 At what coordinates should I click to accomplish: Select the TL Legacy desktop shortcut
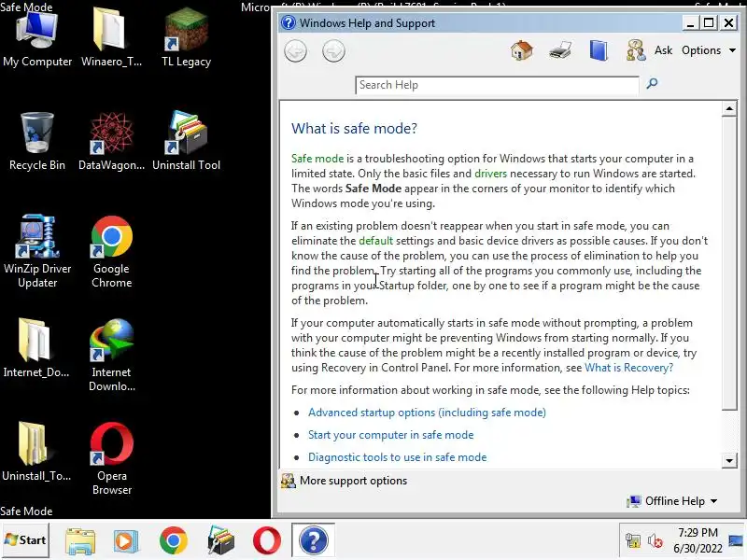(186, 39)
